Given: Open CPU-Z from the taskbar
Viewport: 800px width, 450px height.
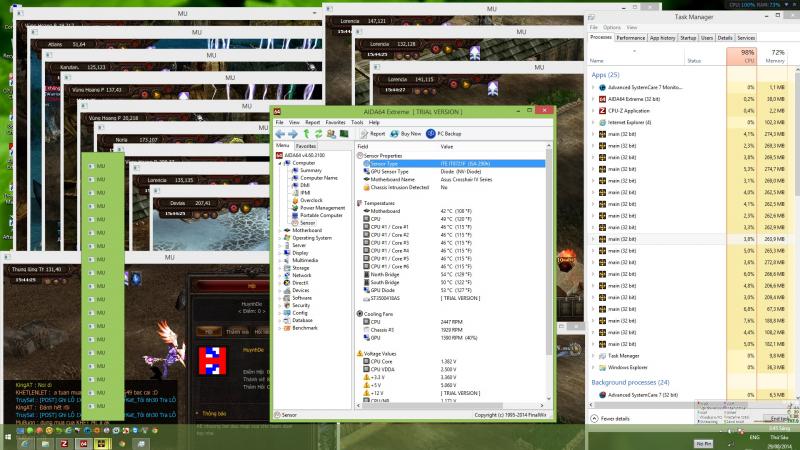Looking at the screenshot, I should tap(64, 439).
